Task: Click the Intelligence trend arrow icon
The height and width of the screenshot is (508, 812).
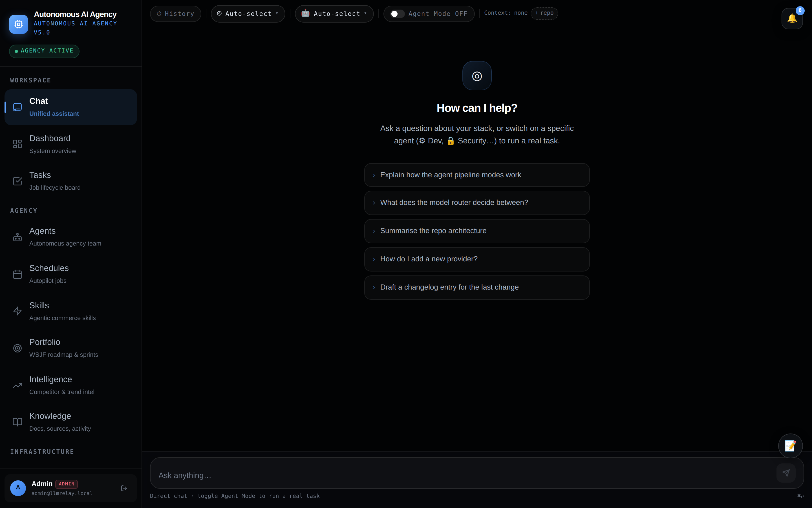Action: 17,385
